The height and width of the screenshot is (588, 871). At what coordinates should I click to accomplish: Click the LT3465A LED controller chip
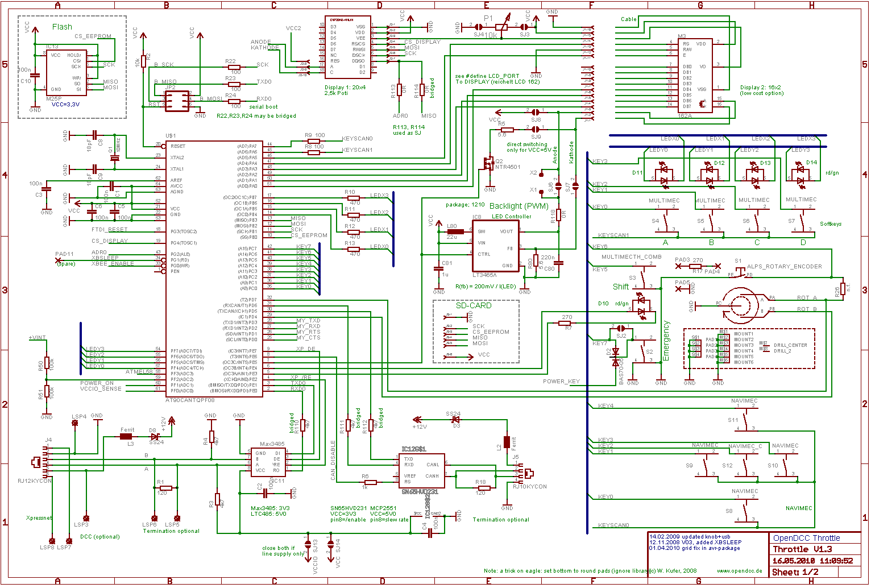pos(495,246)
